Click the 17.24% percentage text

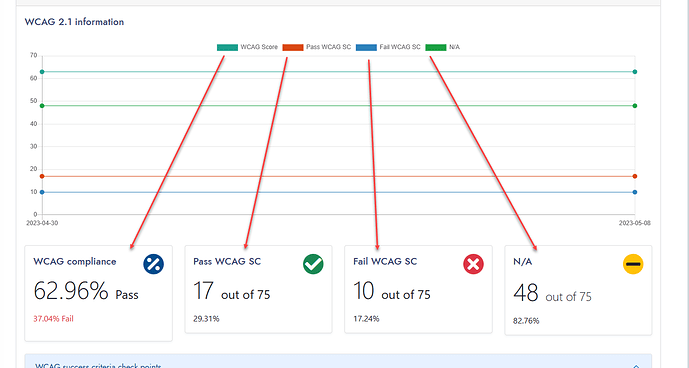[x=366, y=319]
